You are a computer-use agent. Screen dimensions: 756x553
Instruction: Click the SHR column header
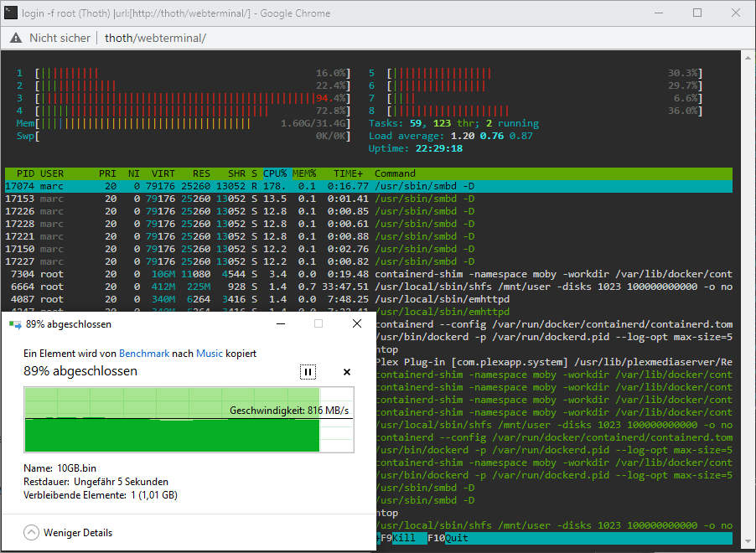[x=236, y=173]
